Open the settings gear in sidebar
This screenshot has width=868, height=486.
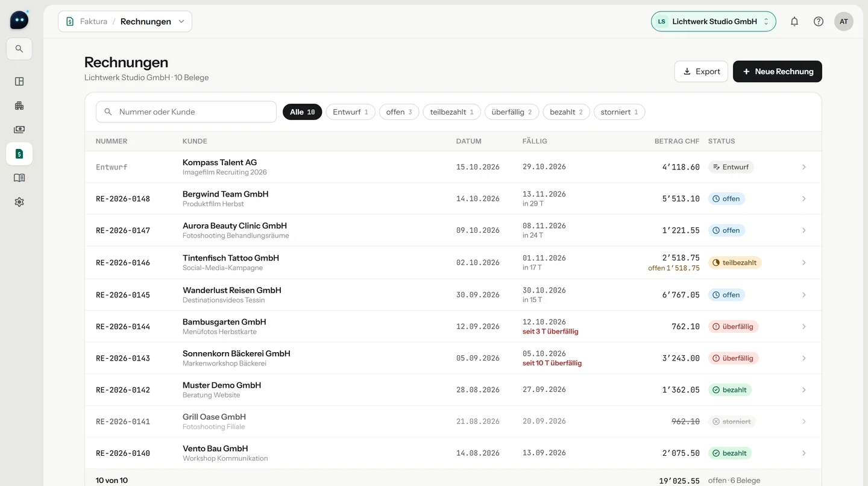[x=19, y=202]
